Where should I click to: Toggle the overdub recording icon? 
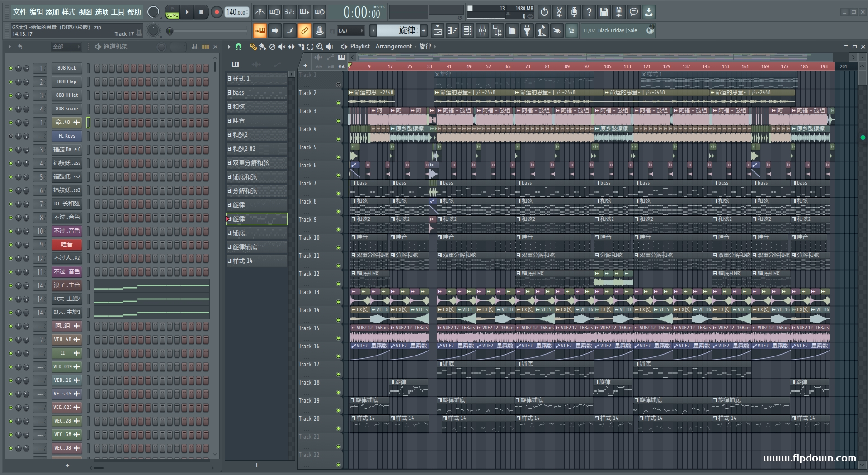[x=305, y=12]
